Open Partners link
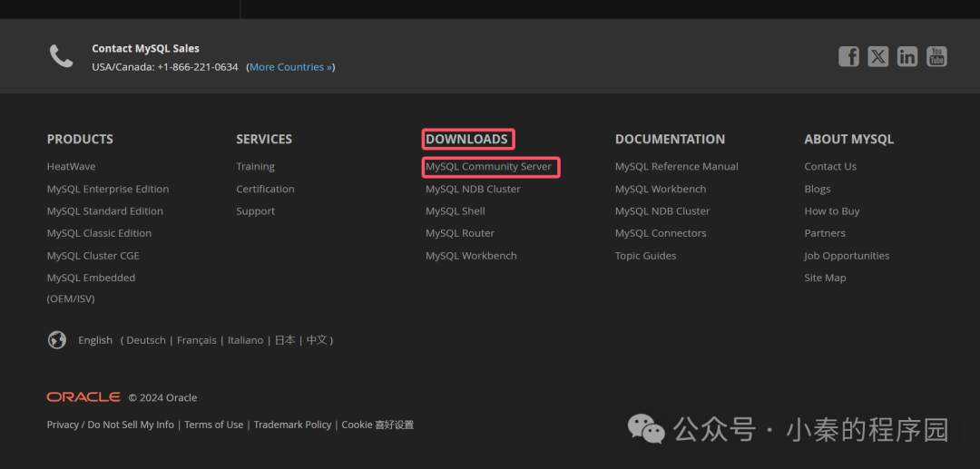980x469 pixels. pos(824,233)
